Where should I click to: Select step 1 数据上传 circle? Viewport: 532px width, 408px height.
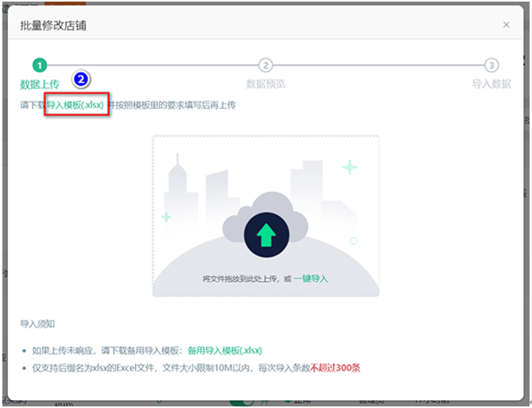pyautogui.click(x=40, y=65)
